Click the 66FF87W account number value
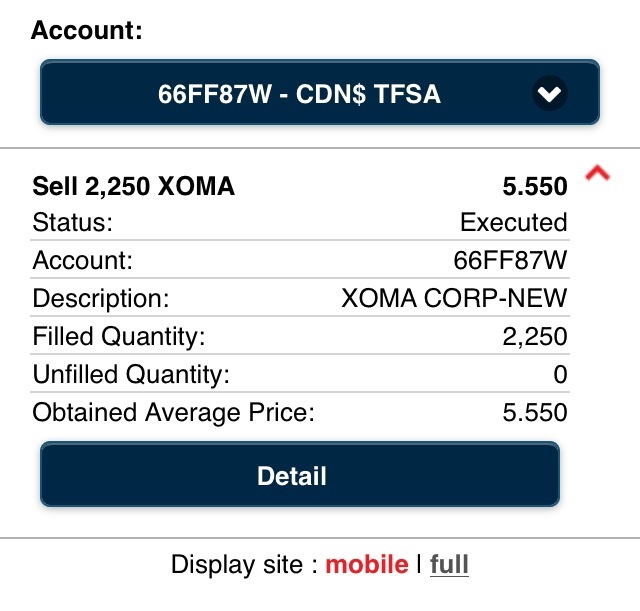The image size is (640, 611). (x=510, y=260)
